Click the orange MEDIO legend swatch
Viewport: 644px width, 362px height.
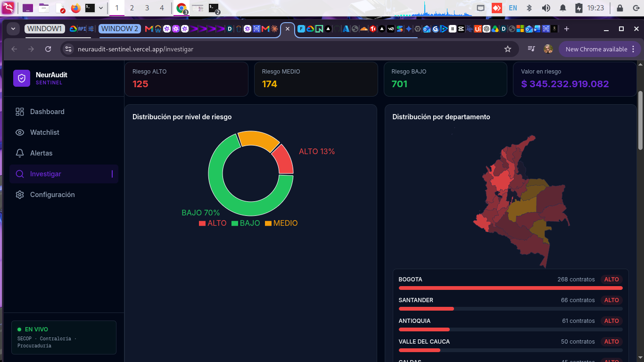click(268, 223)
